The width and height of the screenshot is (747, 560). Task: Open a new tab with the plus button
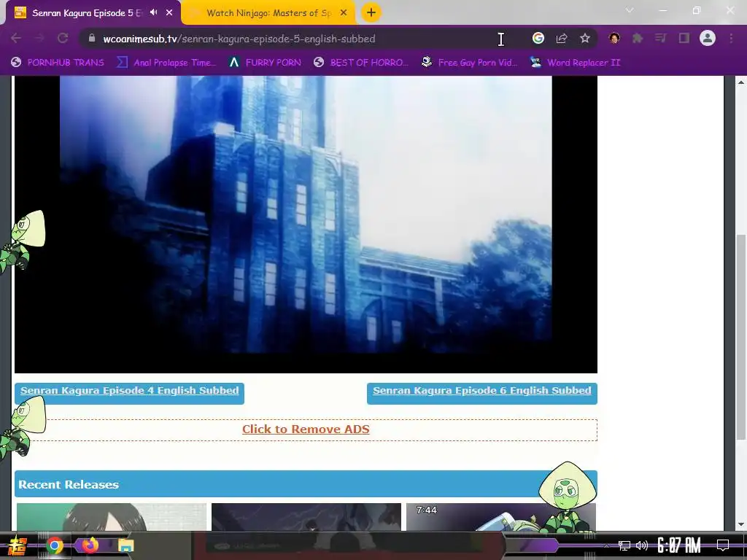[x=371, y=12]
